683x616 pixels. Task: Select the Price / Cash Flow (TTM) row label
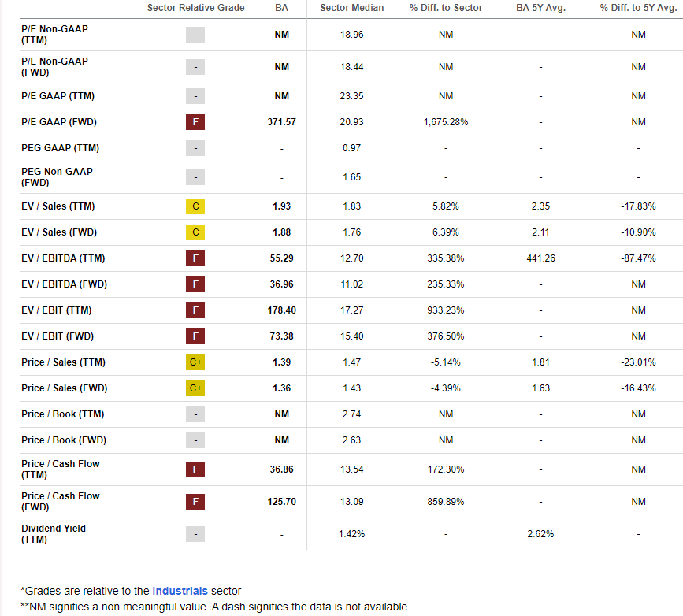coord(61,469)
